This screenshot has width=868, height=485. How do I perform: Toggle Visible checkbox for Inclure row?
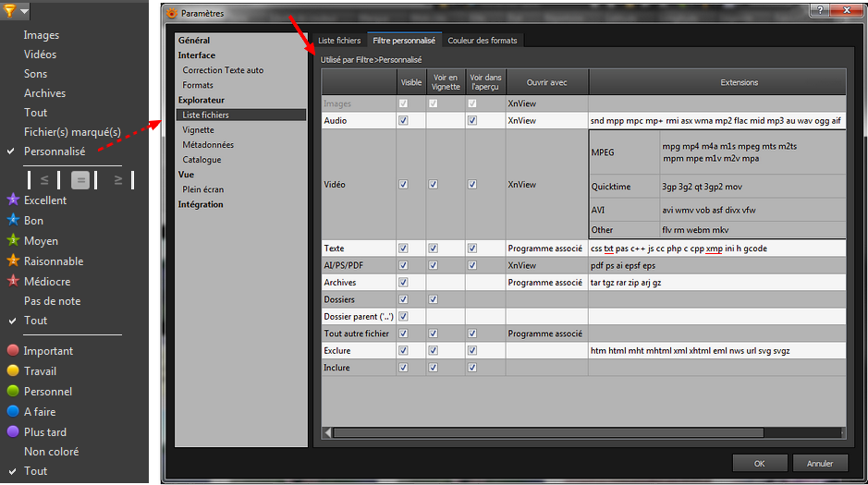pos(404,368)
